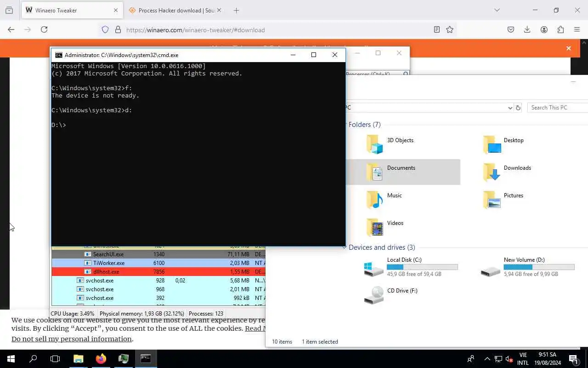Open notification center icon
The image size is (588, 368).
(574, 359)
